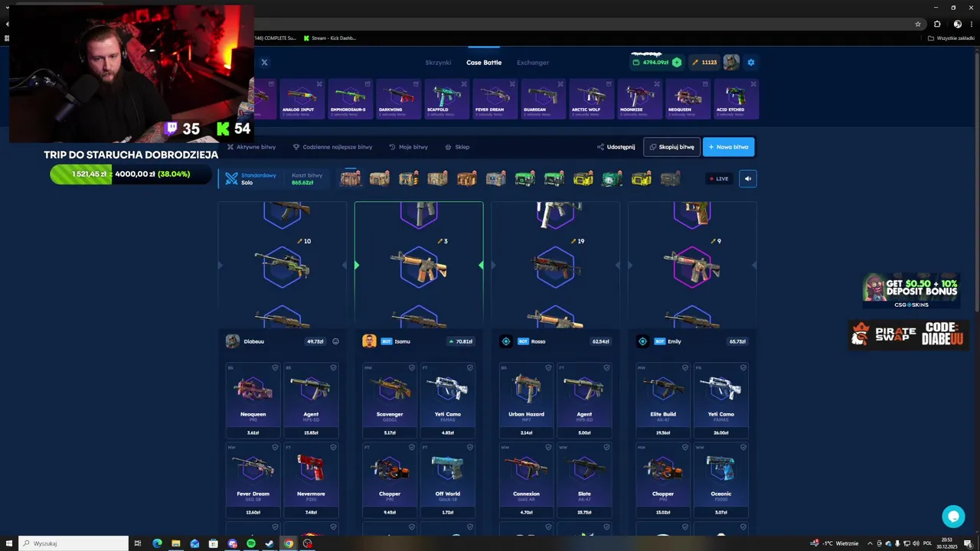Open Moje bitwy section

click(409, 147)
